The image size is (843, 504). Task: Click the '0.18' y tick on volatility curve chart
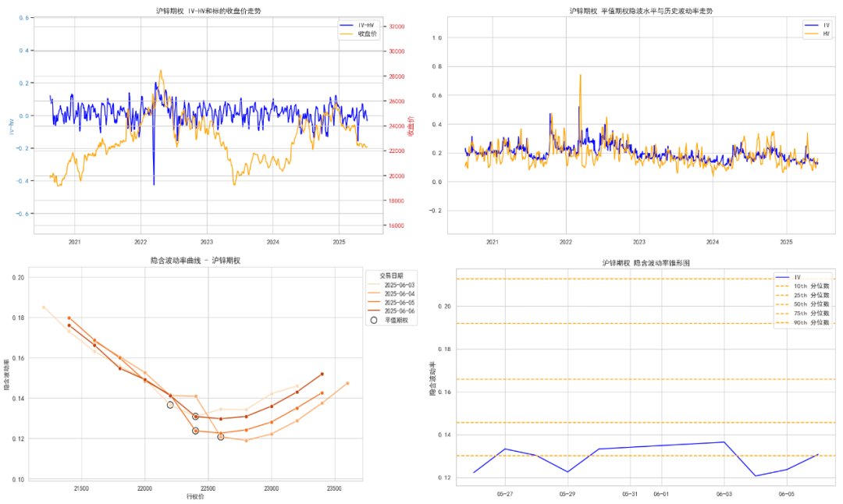18,318
